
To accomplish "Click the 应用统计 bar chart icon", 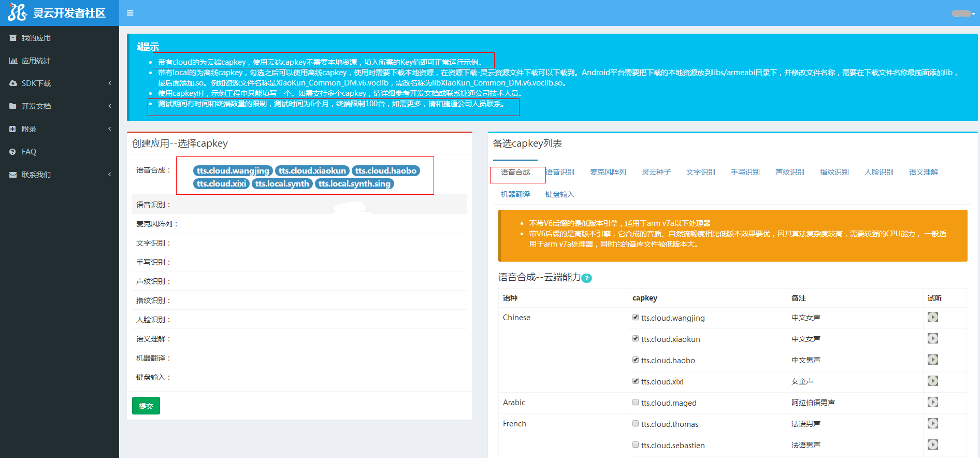I will [x=13, y=61].
